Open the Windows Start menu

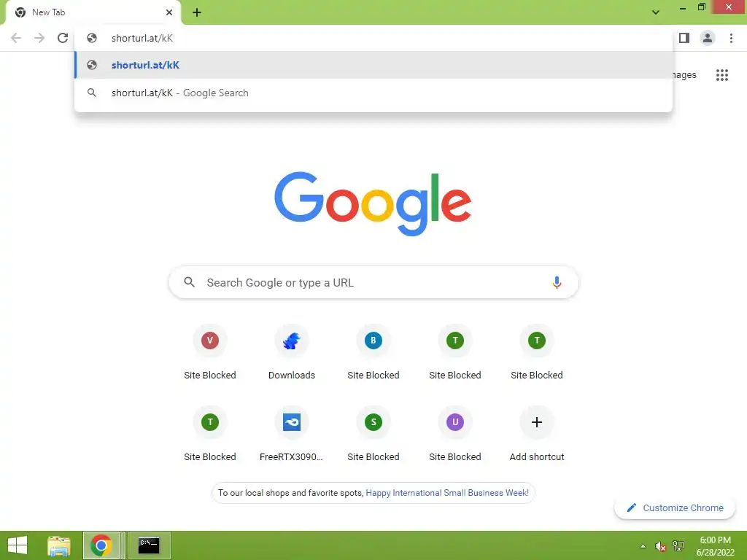pyautogui.click(x=18, y=545)
